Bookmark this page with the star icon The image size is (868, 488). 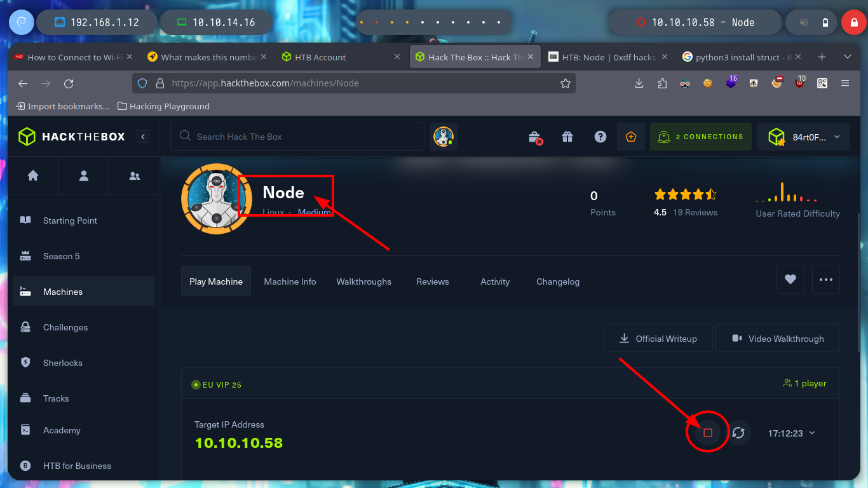tap(565, 83)
